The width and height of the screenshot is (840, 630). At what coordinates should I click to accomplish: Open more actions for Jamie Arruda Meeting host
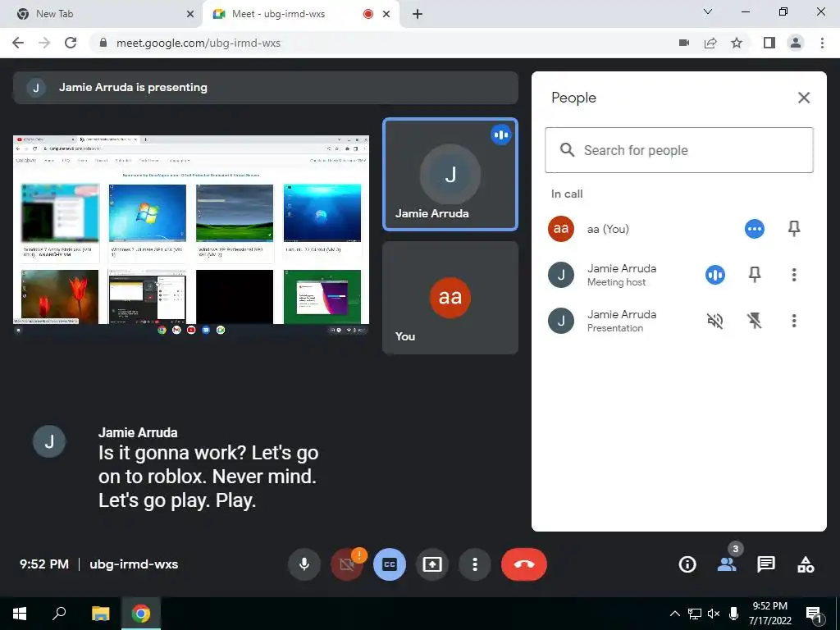click(794, 275)
